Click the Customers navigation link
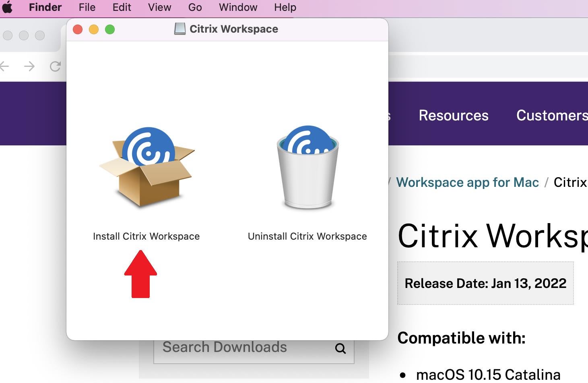This screenshot has width=588, height=383. [551, 116]
